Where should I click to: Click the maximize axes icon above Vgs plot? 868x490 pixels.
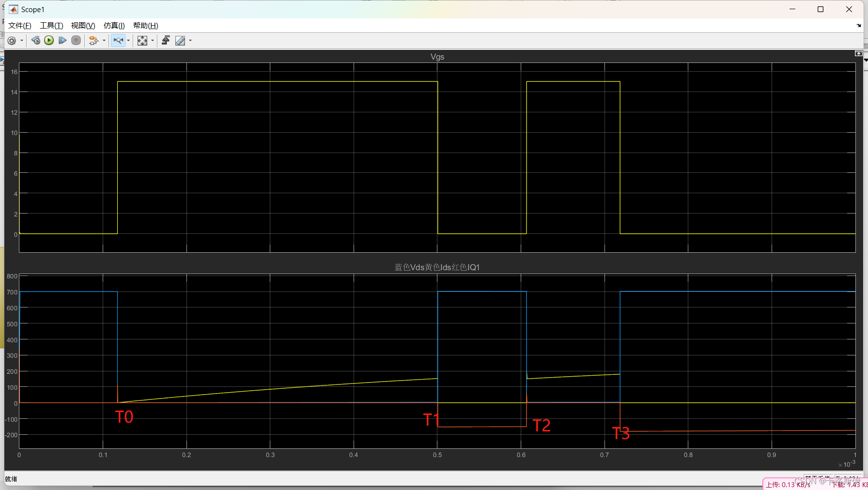point(858,53)
